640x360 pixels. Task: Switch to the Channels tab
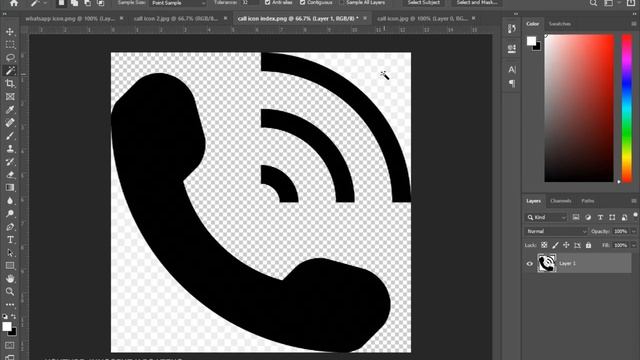[x=560, y=201]
